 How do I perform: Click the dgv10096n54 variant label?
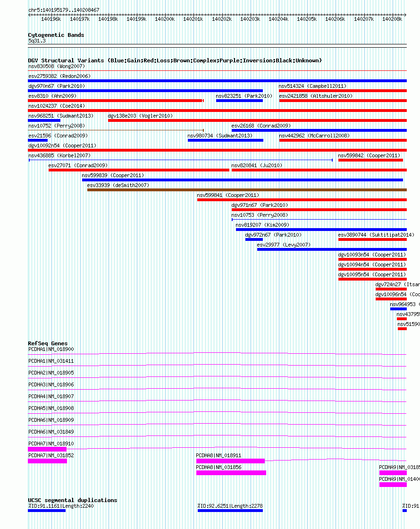click(x=397, y=295)
